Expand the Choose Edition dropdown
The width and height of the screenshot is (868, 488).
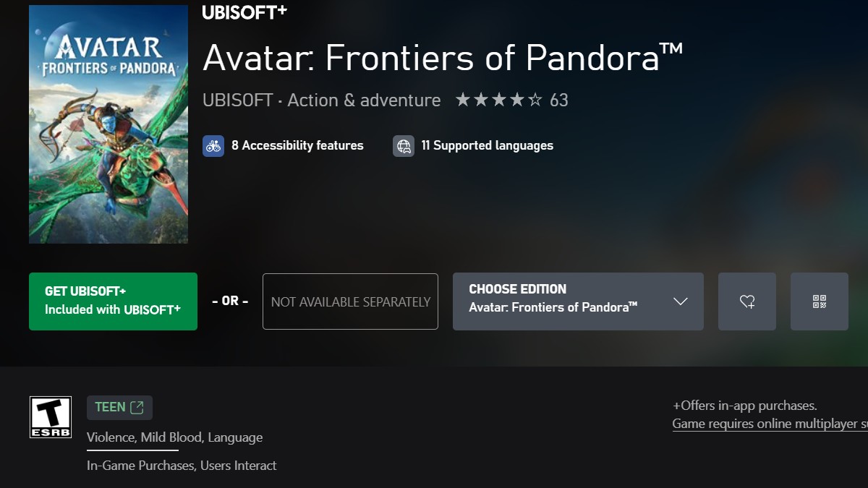[x=578, y=301]
